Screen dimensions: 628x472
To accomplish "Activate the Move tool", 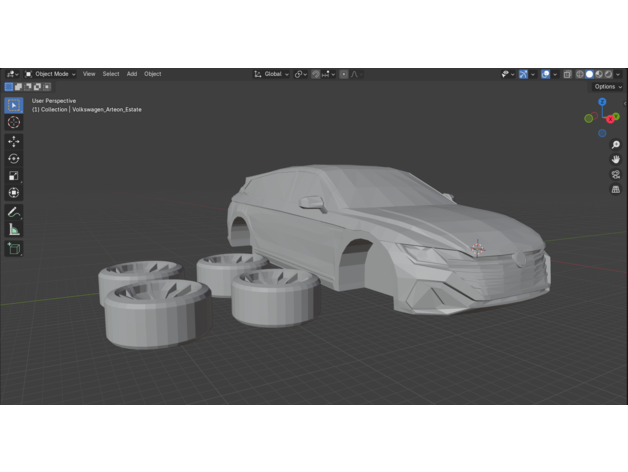I will click(14, 142).
